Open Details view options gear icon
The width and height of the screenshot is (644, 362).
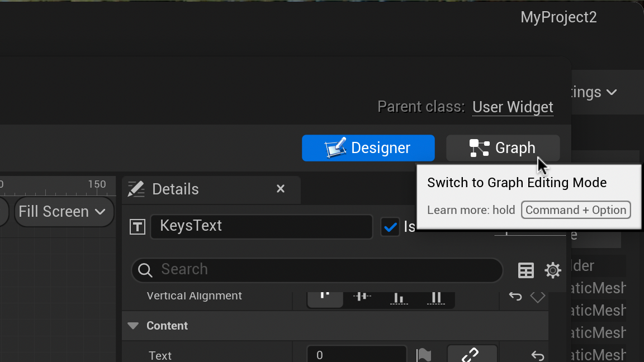point(553,270)
